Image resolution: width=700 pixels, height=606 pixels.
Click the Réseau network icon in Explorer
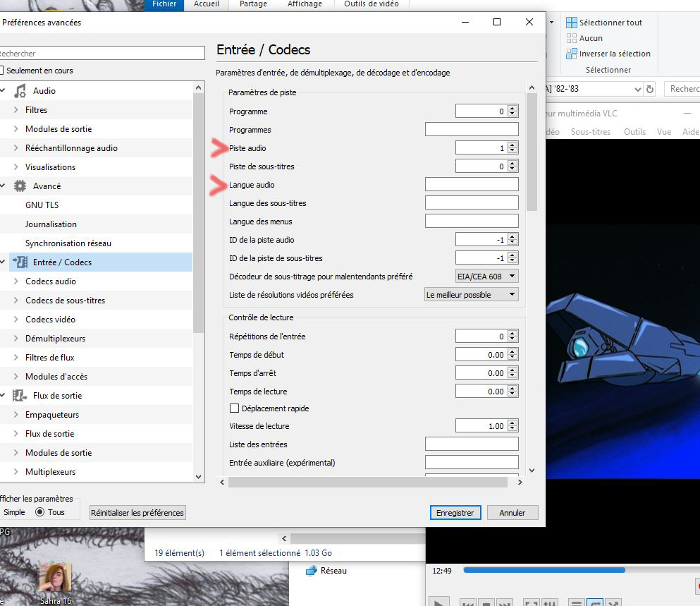(312, 571)
